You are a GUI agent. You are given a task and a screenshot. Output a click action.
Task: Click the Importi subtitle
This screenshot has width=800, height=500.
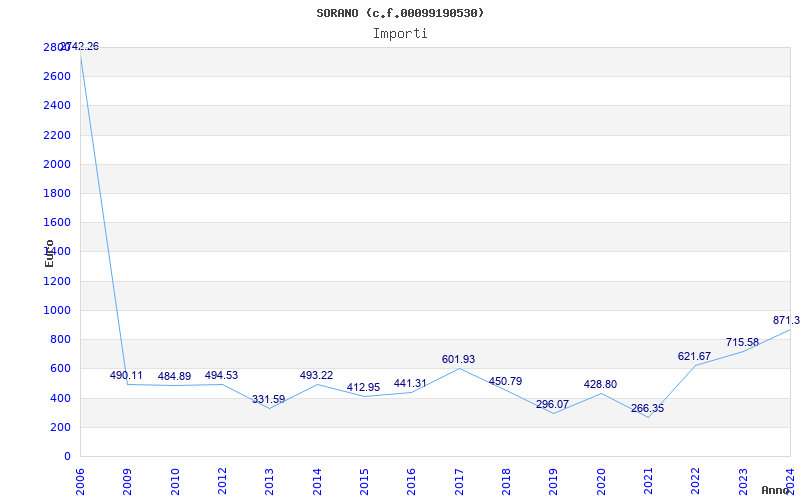point(400,34)
